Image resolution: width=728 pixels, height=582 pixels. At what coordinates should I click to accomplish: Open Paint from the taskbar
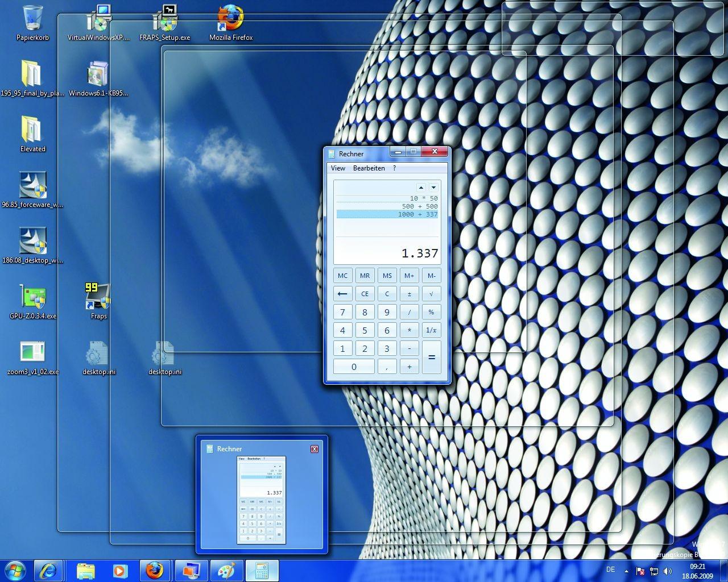click(x=226, y=571)
